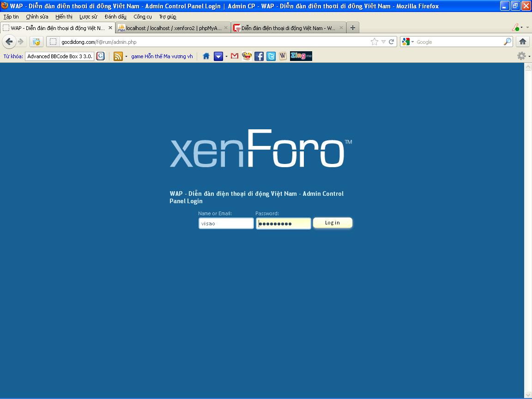Open the Zing Me toolbar shortcut
The width and height of the screenshot is (532, 399).
(x=301, y=56)
